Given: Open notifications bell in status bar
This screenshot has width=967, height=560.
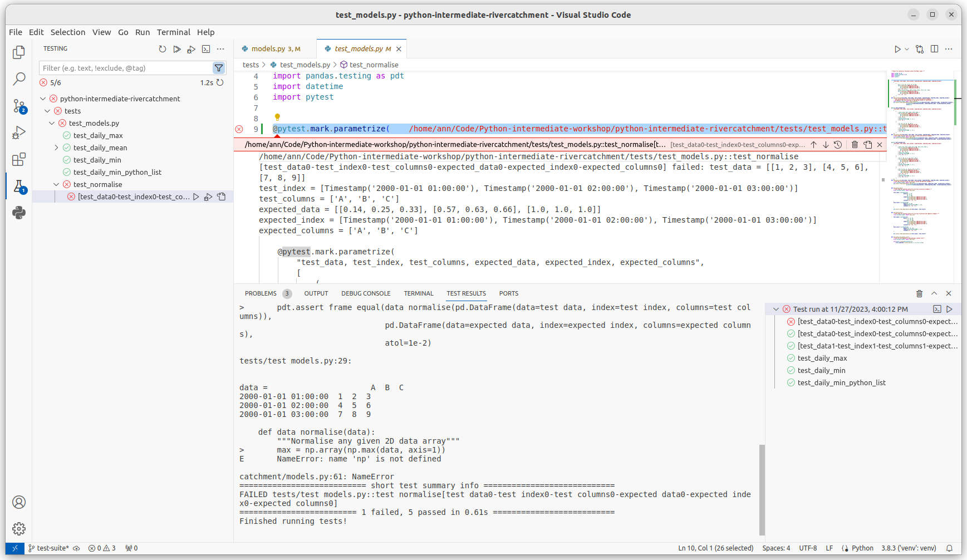Looking at the screenshot, I should pyautogui.click(x=950, y=548).
